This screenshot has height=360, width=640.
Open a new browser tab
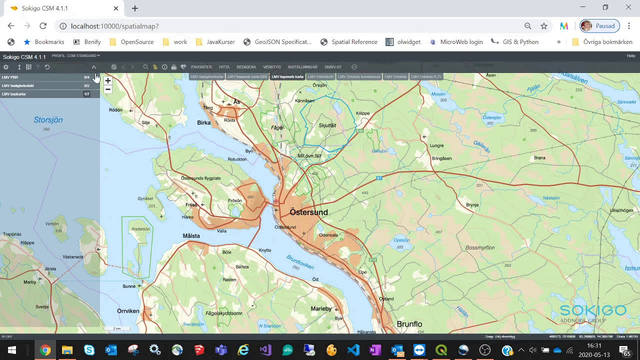[135, 8]
